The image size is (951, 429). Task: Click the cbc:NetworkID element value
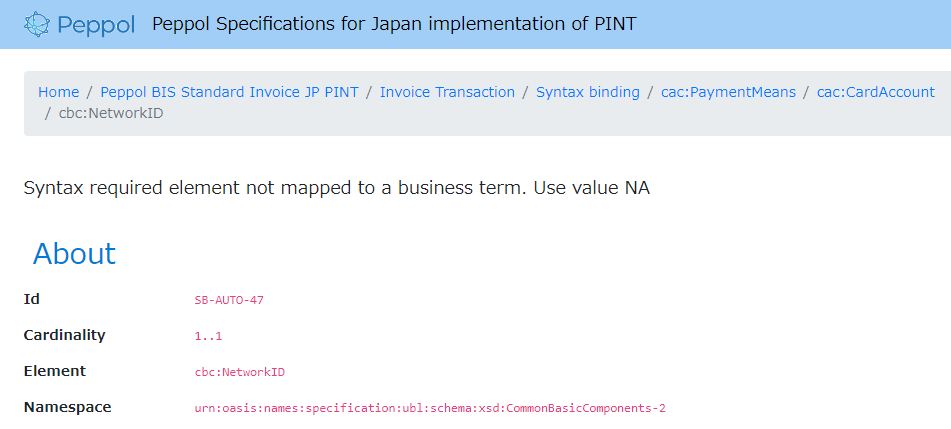coord(240,372)
